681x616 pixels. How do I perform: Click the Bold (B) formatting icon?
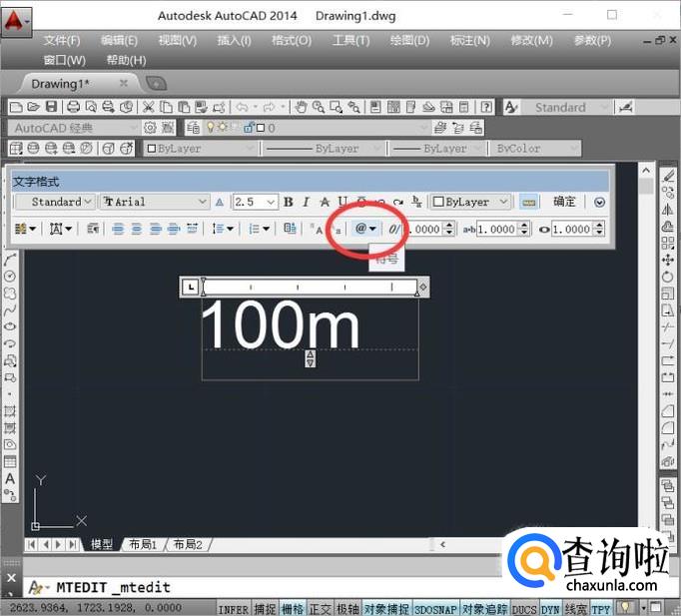pyautogui.click(x=289, y=202)
